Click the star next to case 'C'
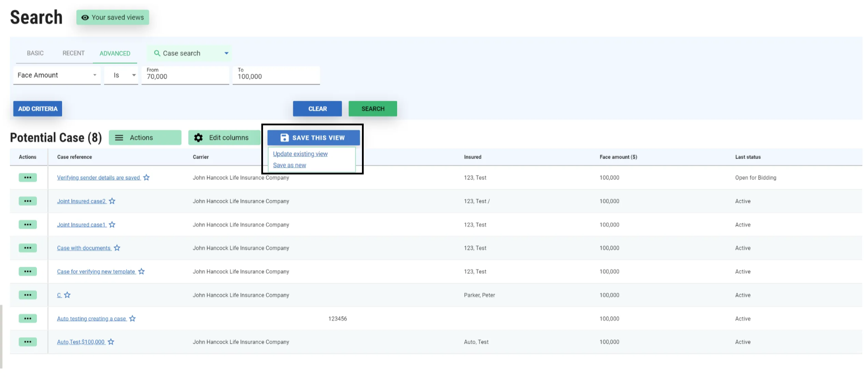The image size is (868, 388). pos(67,295)
